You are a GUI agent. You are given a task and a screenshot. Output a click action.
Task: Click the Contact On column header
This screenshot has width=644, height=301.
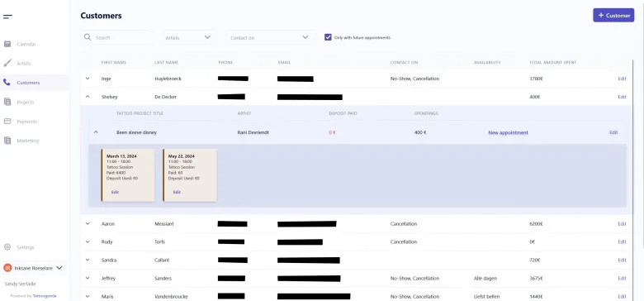point(404,63)
